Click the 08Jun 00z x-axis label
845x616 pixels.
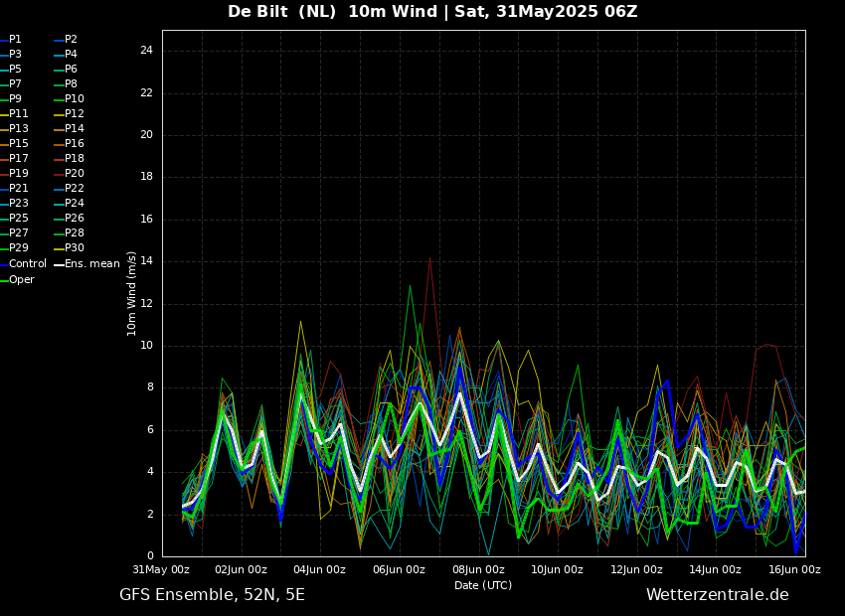point(478,570)
